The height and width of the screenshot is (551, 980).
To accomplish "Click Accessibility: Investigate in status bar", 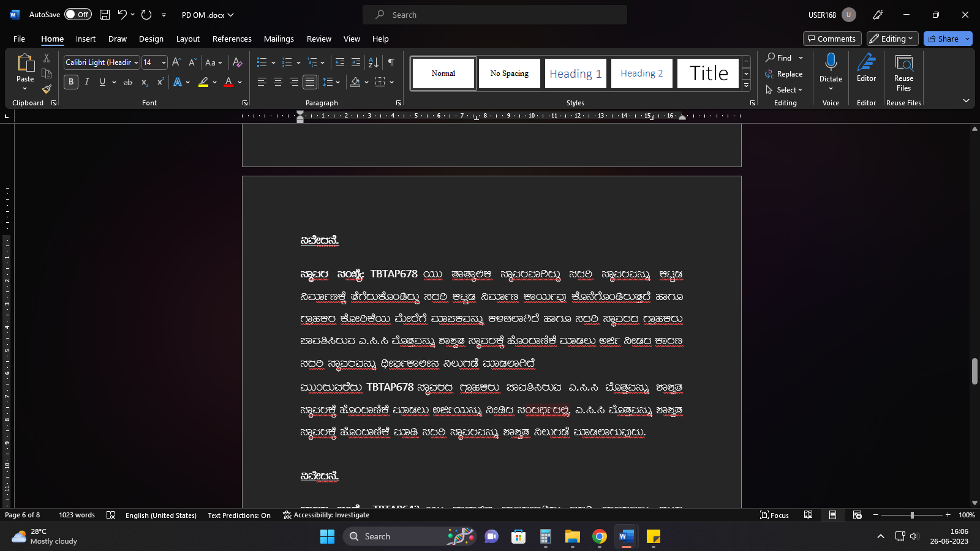I will (x=326, y=515).
